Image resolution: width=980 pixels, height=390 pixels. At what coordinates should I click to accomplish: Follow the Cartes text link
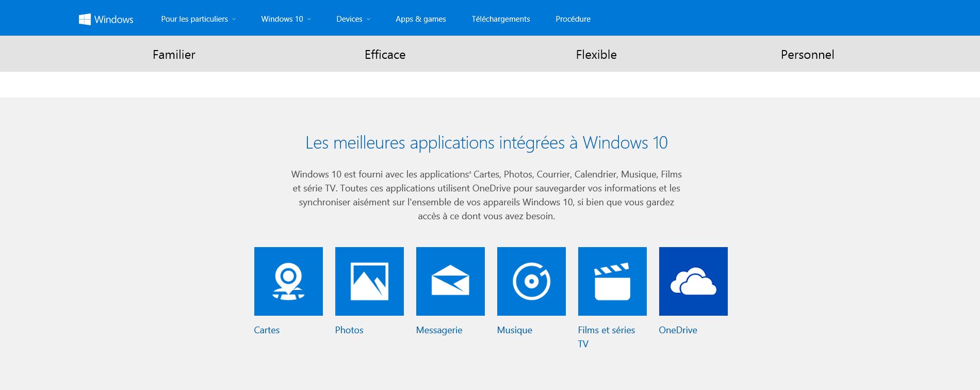(267, 330)
